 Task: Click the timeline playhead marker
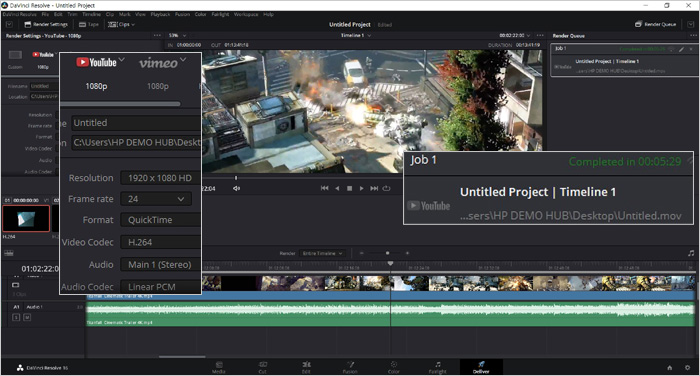(x=390, y=264)
